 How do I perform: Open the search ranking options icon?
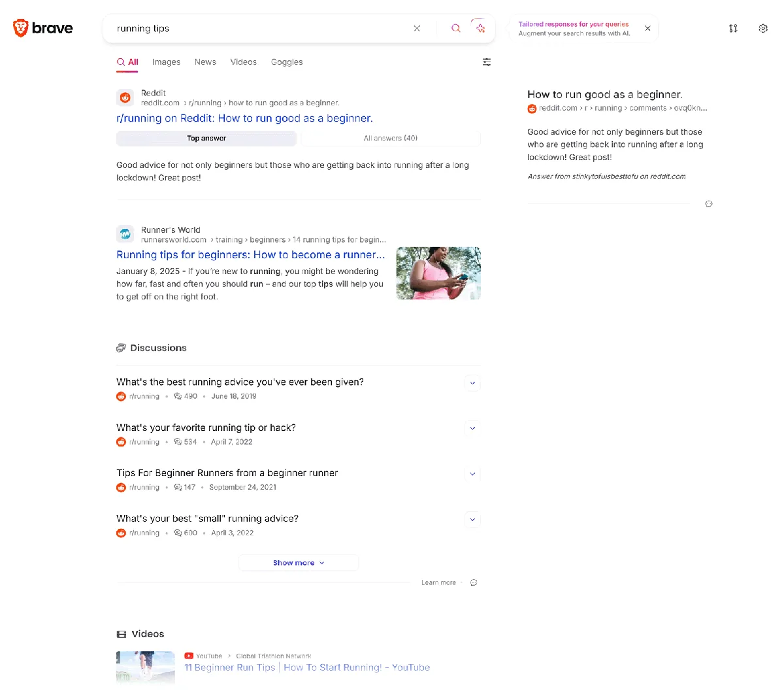(733, 28)
